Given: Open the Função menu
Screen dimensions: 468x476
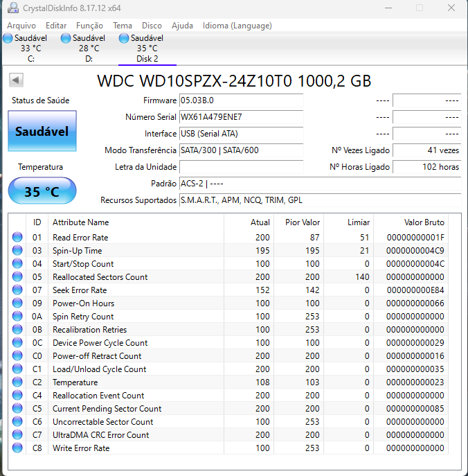Looking at the screenshot, I should coord(89,26).
